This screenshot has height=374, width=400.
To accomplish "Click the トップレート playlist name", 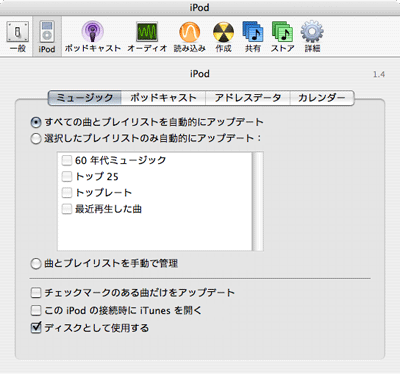I will [103, 192].
